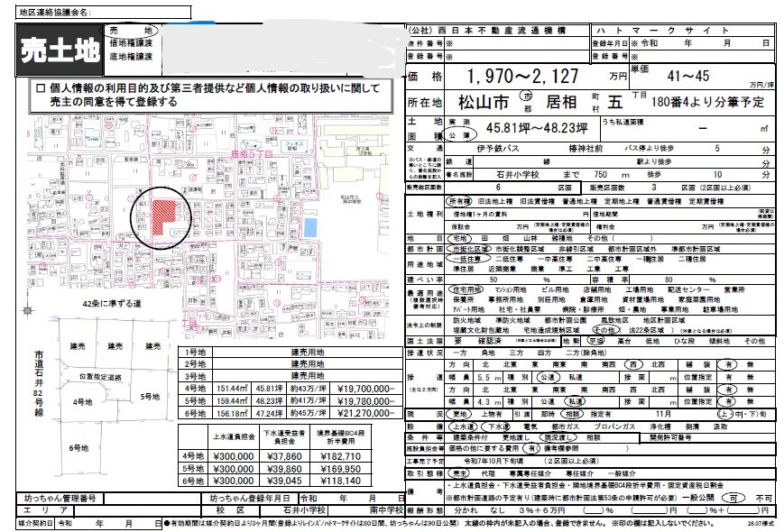
Task: Click the bus stop name 椿神社前
Action: click(586, 149)
